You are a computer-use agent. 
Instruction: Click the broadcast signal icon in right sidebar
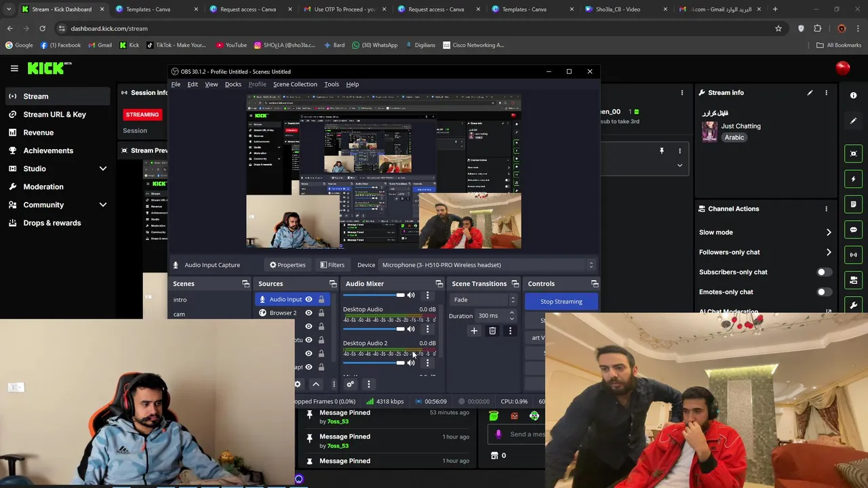pos(854,255)
